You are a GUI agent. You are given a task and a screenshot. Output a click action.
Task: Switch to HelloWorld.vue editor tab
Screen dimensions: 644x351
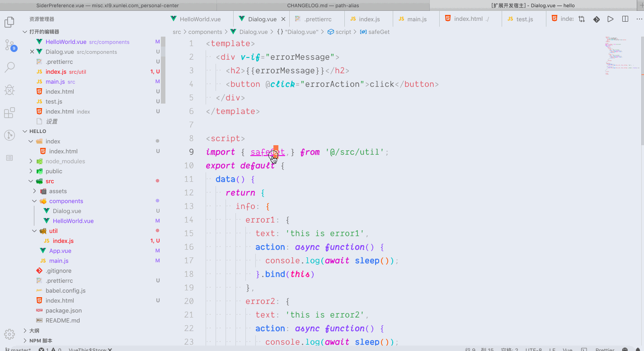pyautogui.click(x=200, y=19)
